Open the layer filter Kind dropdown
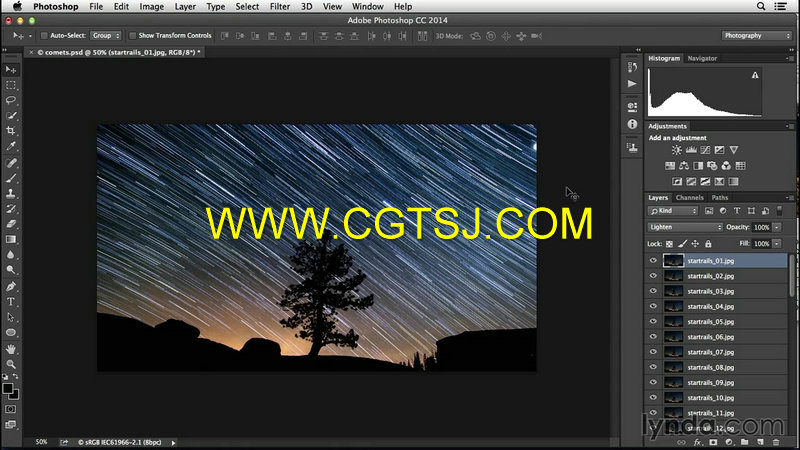This screenshot has width=800, height=450. [673, 211]
